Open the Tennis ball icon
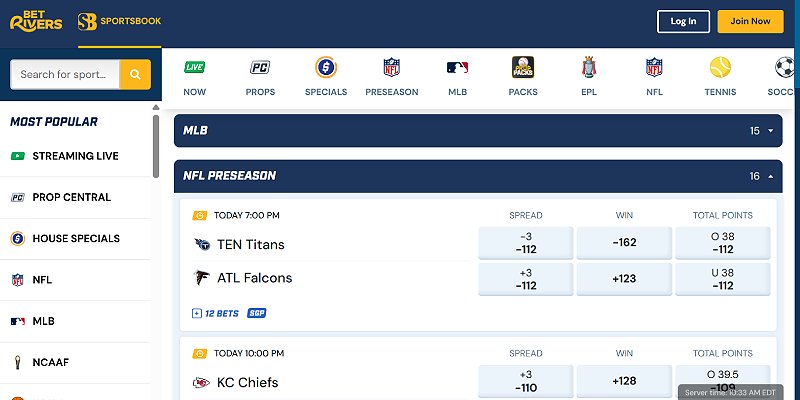 720,68
